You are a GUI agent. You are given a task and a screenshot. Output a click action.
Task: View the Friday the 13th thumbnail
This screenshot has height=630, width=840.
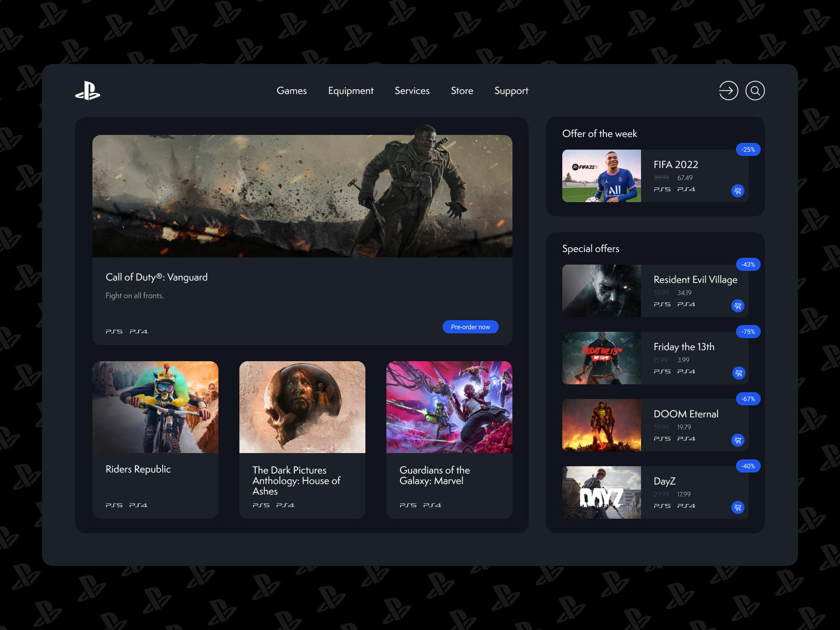602,358
